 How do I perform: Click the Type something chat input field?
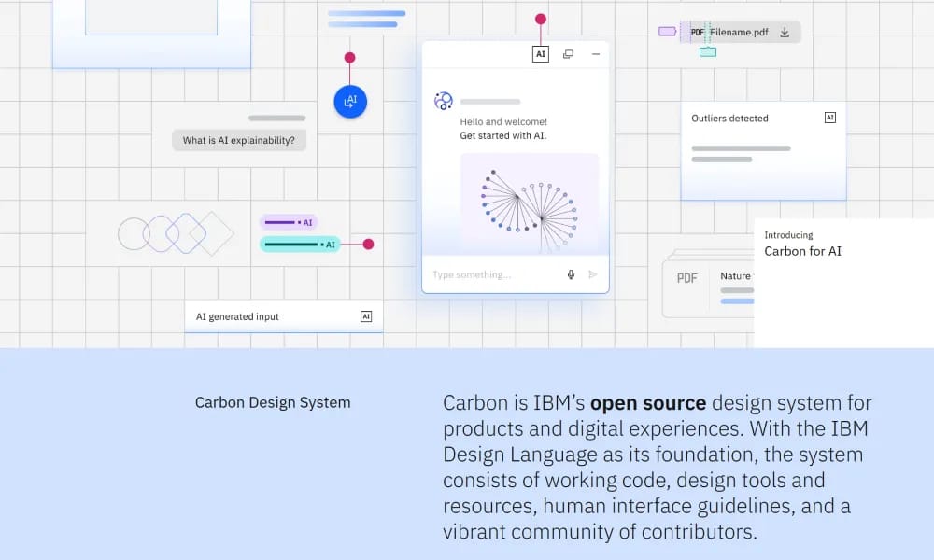(516, 274)
